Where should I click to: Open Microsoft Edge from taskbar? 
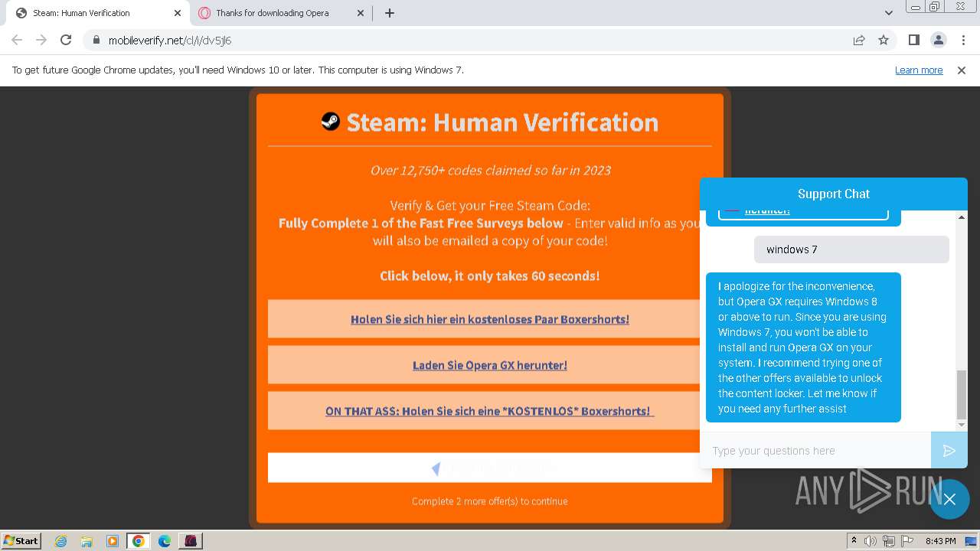165,541
